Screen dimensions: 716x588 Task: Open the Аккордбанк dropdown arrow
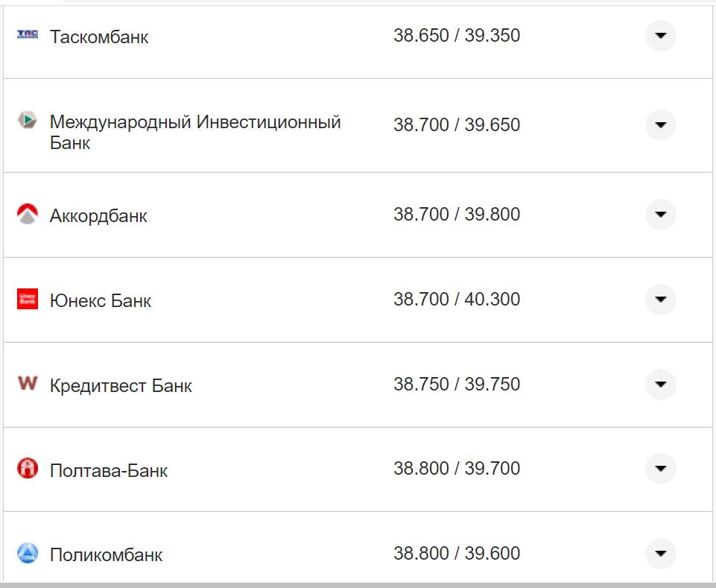[660, 214]
